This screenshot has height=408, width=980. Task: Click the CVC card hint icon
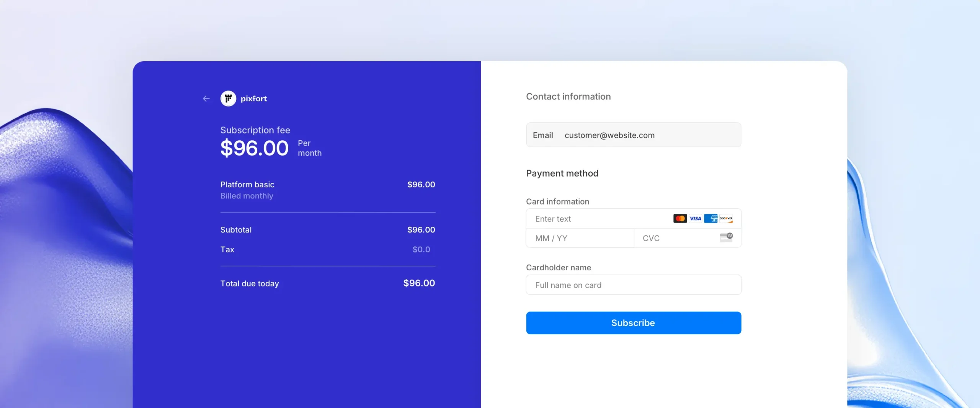click(x=726, y=237)
